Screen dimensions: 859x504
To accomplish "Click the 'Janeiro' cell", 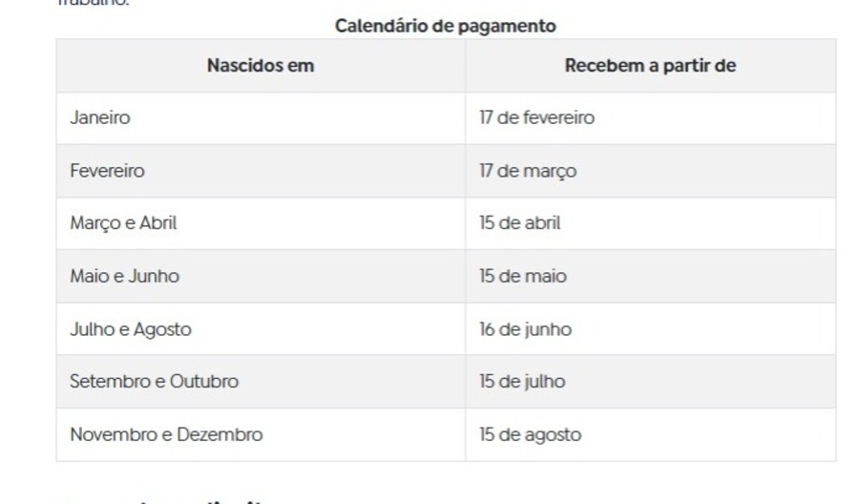I will (x=261, y=118).
